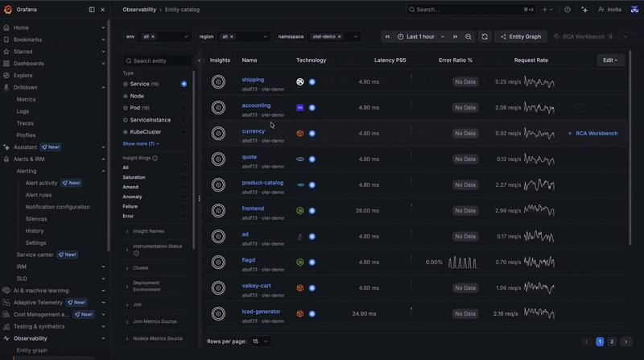Add currency to RCA Workbench
The height and width of the screenshot is (360, 644).
point(592,134)
